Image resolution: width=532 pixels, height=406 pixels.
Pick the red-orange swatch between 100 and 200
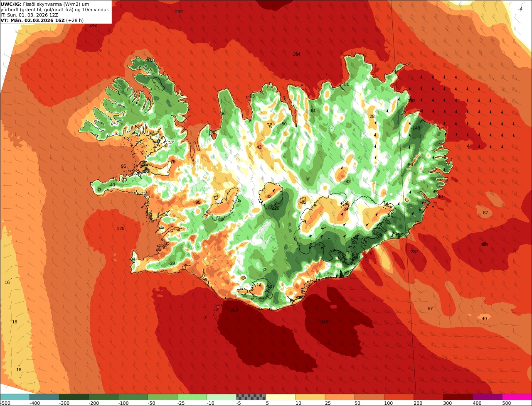(x=398, y=396)
